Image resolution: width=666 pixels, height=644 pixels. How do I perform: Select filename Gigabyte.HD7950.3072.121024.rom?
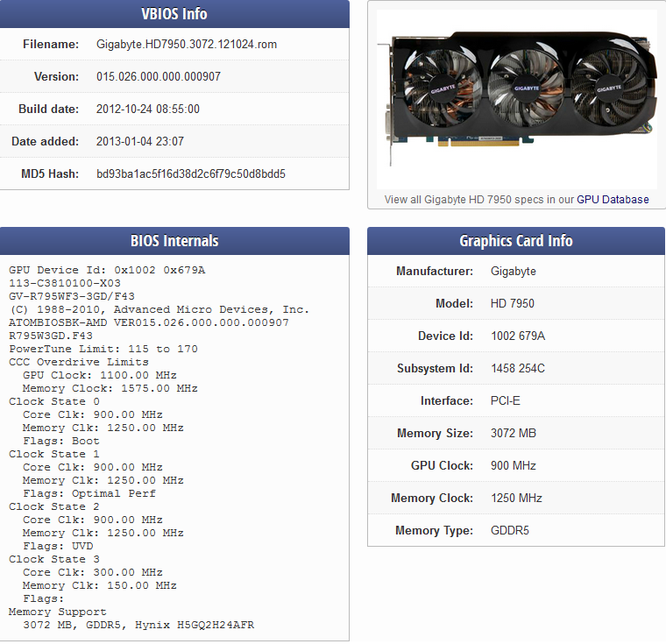click(x=187, y=44)
